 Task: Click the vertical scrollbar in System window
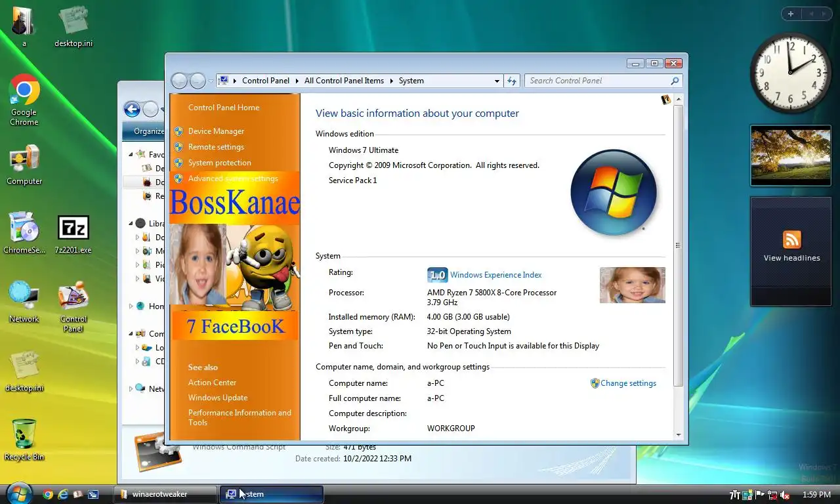point(678,245)
